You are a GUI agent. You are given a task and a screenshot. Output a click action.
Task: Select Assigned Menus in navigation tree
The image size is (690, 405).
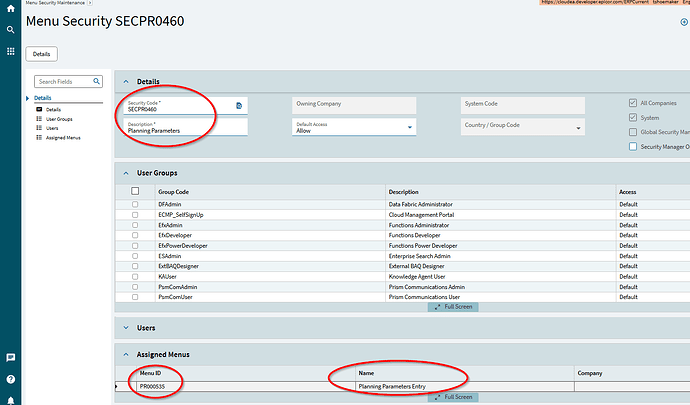click(x=61, y=137)
